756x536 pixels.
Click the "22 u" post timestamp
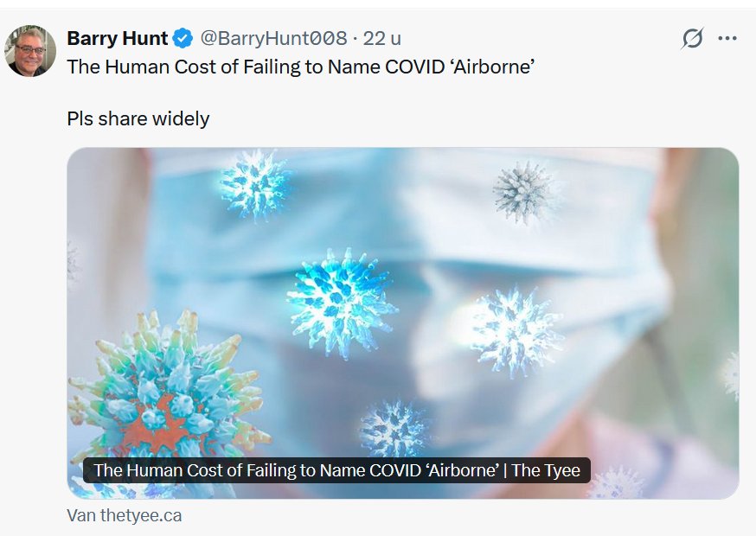[x=382, y=39]
